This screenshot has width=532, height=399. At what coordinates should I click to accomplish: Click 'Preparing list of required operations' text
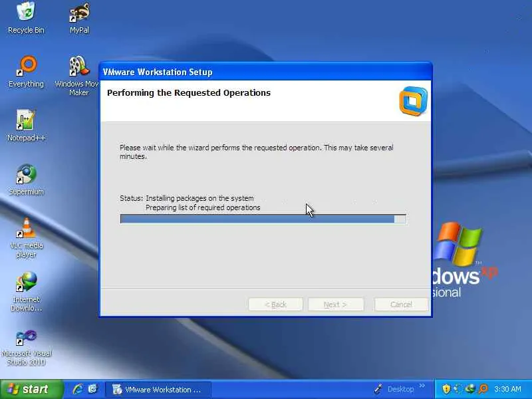point(203,207)
